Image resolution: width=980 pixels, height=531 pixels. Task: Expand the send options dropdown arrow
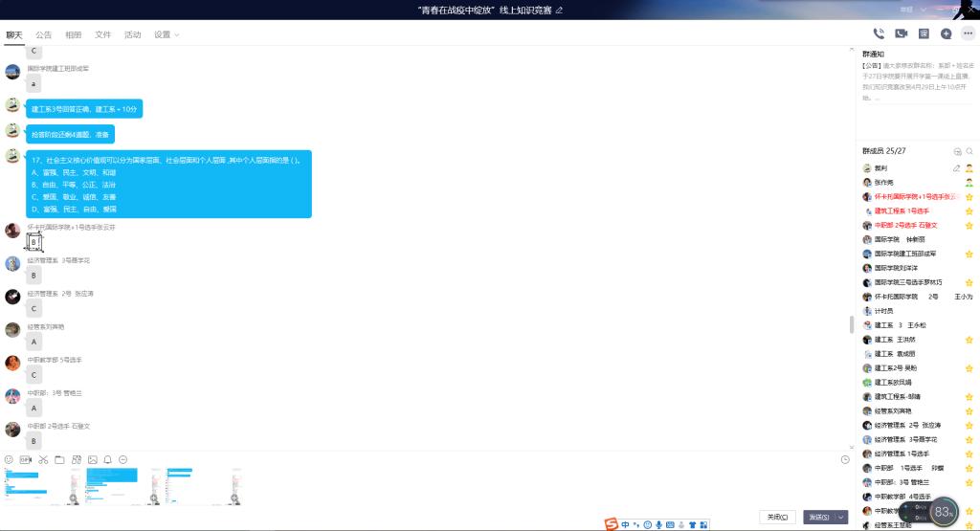click(x=841, y=517)
